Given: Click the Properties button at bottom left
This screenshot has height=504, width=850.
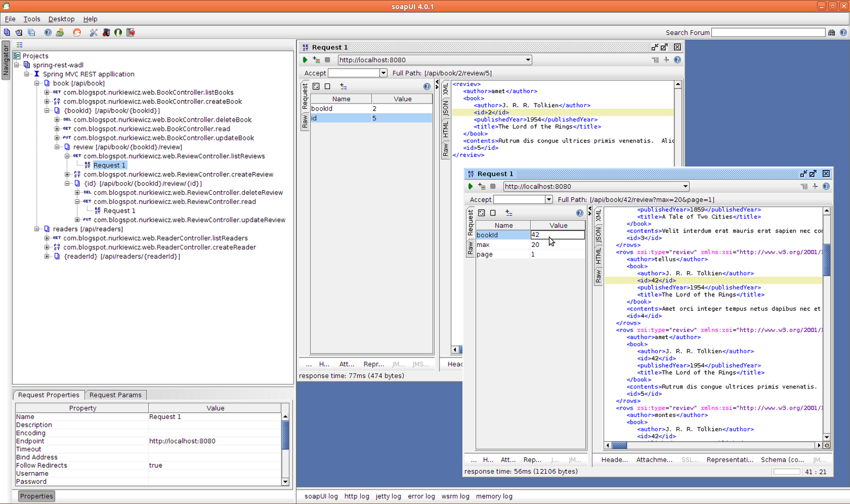Looking at the screenshot, I should point(36,496).
